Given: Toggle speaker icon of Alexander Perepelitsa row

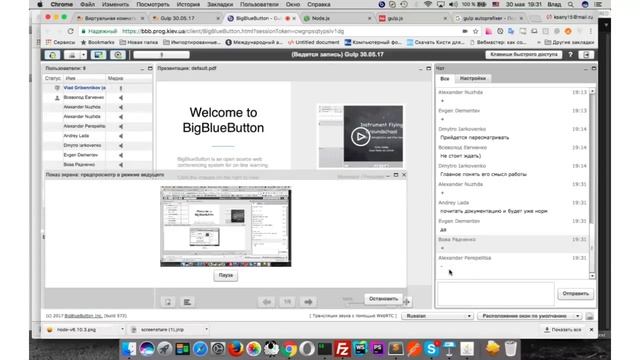Looking at the screenshot, I should point(121,126).
